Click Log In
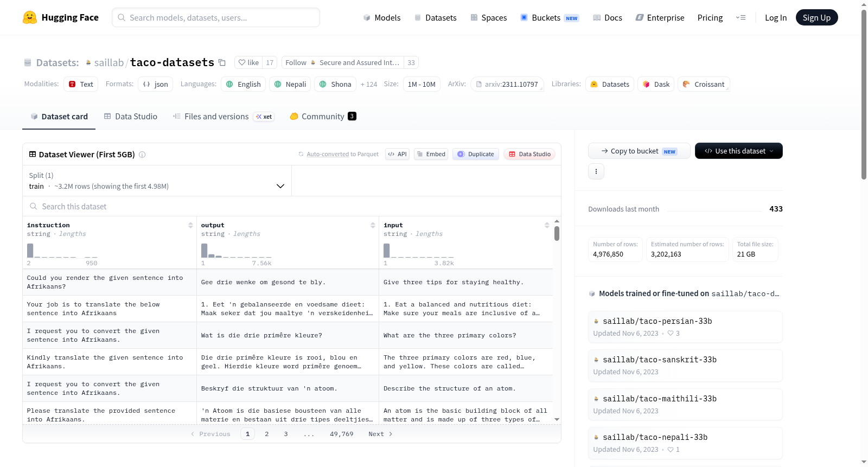The height and width of the screenshot is (467, 868). pos(776,17)
